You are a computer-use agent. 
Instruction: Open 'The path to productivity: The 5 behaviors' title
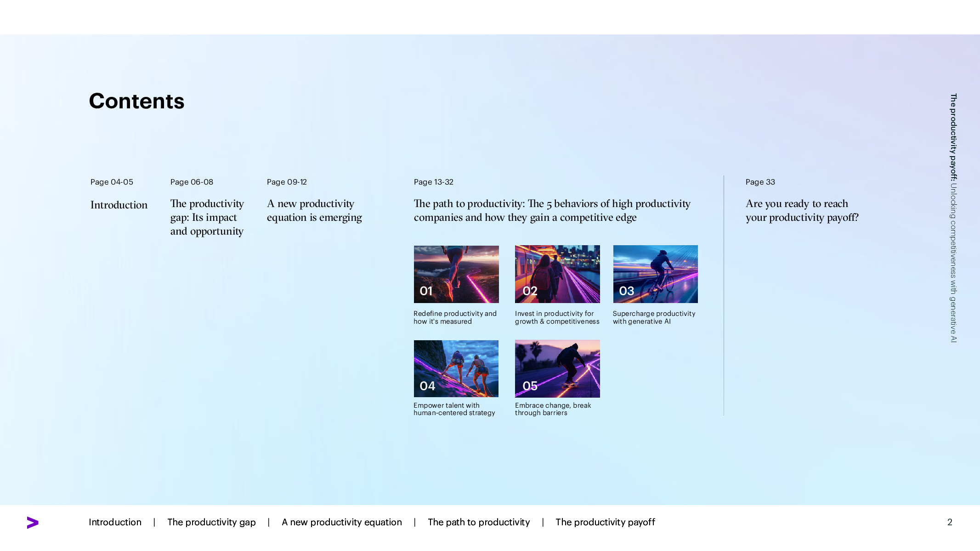tap(552, 210)
